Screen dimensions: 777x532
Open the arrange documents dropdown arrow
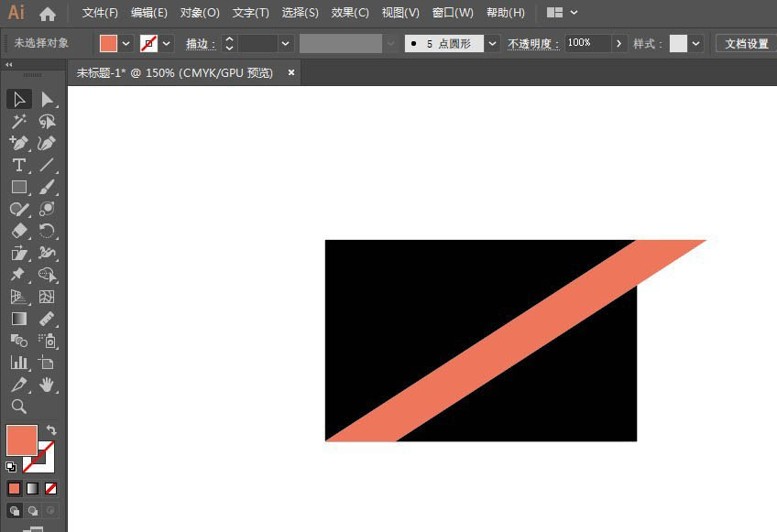point(574,13)
